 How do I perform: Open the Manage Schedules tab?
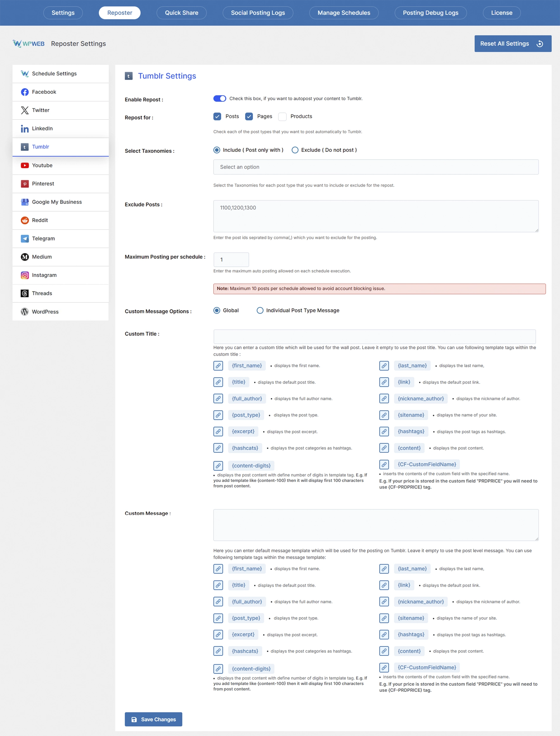344,13
